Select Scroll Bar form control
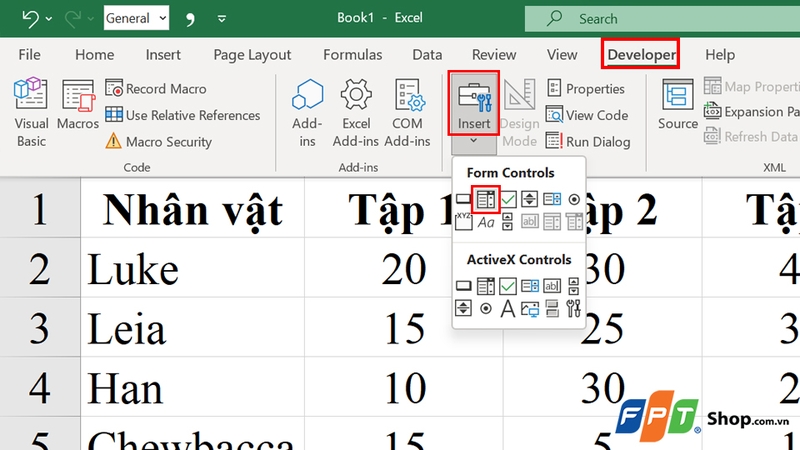This screenshot has width=800, height=450. (x=508, y=221)
